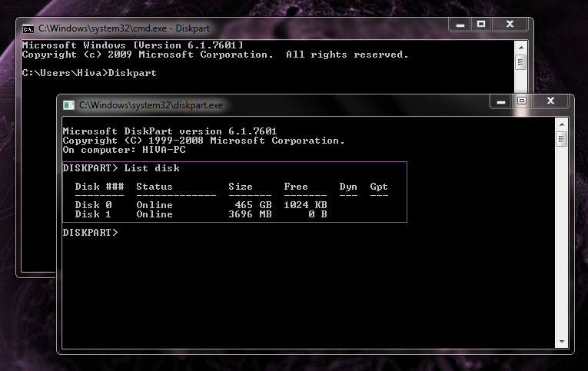
Task: Click the empty DISKPART> prompt line
Action: pos(90,232)
